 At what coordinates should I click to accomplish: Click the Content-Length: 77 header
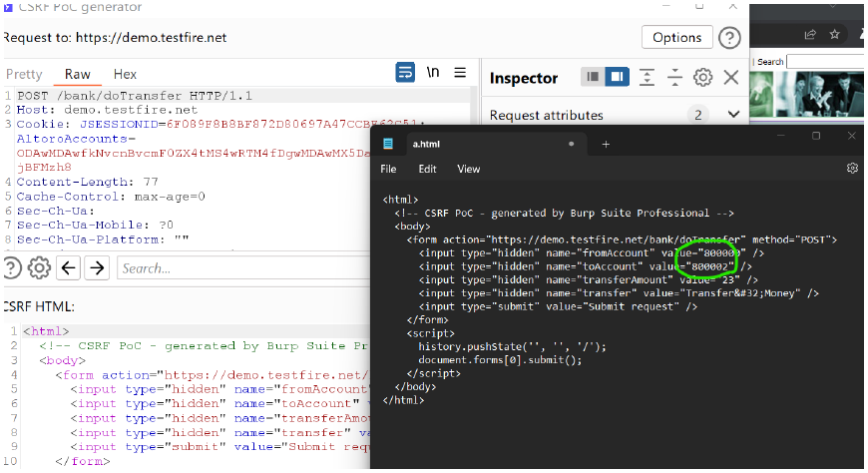88,182
